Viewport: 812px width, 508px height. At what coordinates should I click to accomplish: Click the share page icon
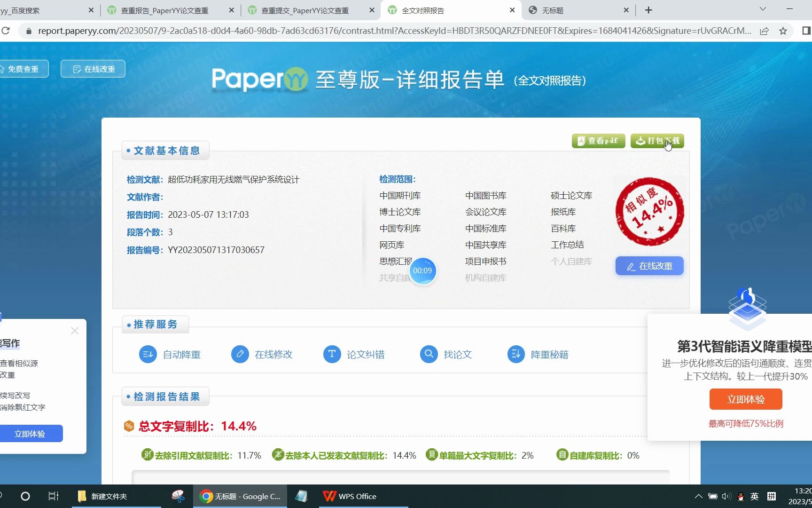[x=764, y=31]
